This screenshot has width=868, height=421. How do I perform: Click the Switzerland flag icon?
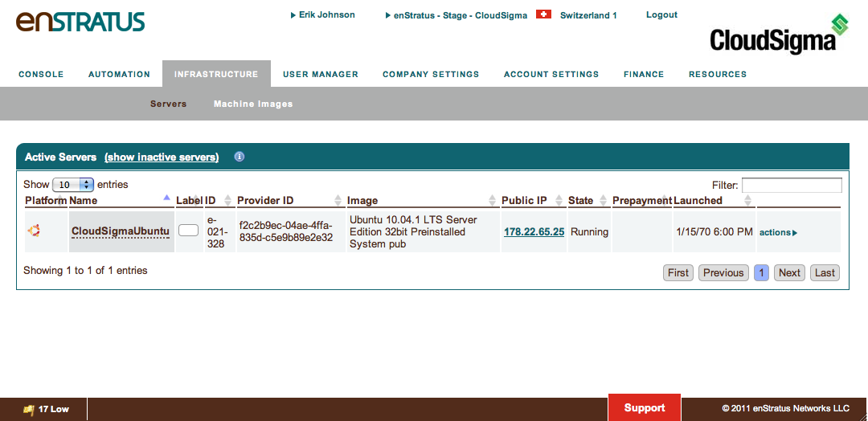pos(543,15)
